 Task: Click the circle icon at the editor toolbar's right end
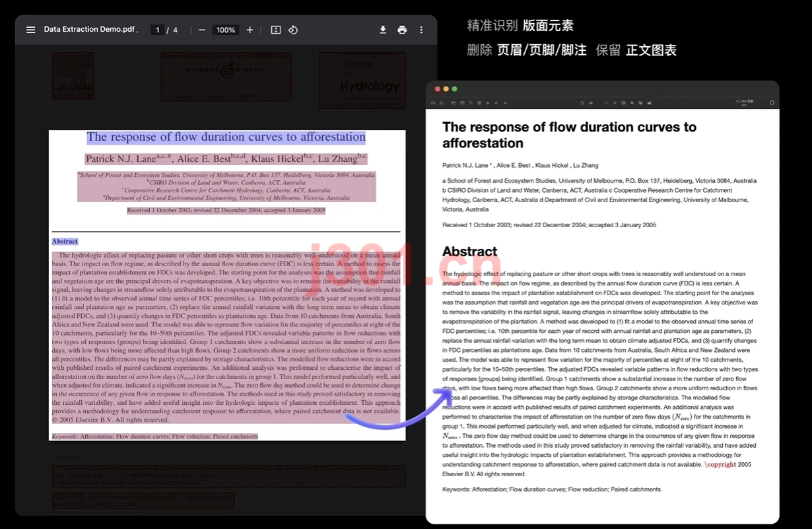tap(772, 102)
